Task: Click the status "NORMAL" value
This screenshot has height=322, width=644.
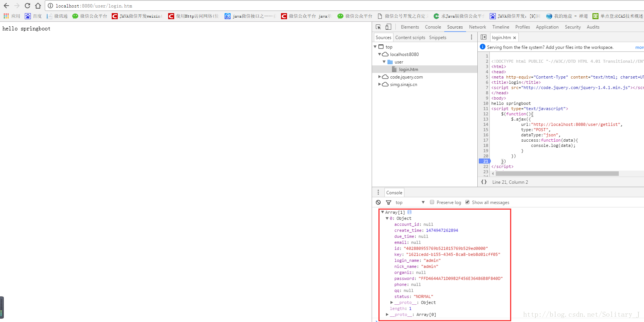Action: click(x=423, y=296)
